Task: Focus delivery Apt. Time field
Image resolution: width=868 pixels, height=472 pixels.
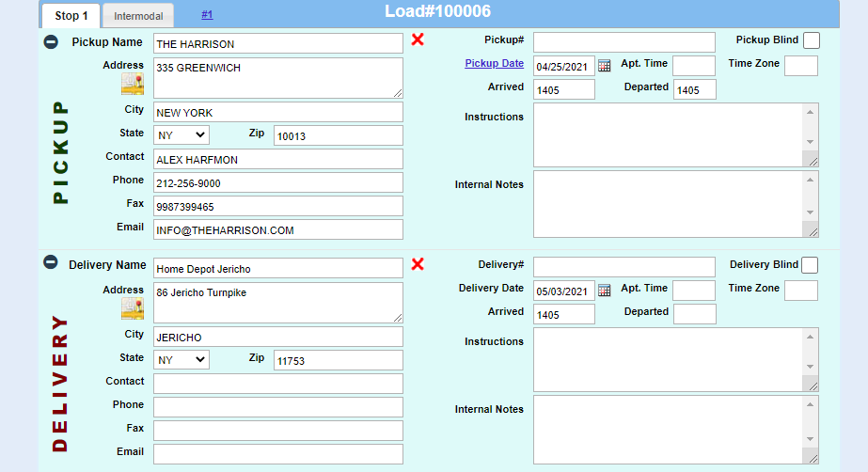Action: point(694,291)
